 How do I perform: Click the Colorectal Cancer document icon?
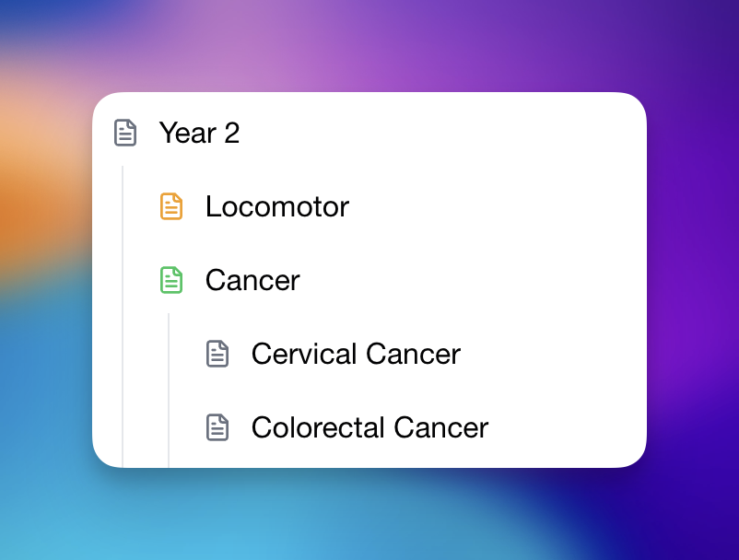pos(217,427)
